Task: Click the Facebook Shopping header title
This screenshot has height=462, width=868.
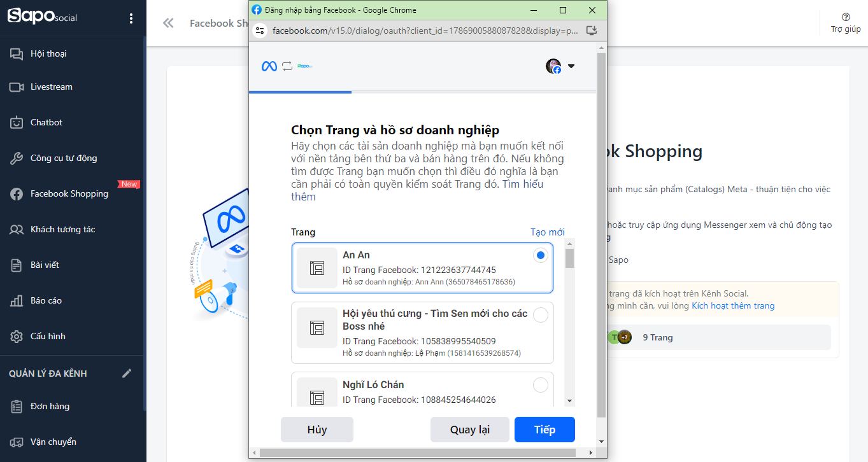Action: (x=219, y=24)
